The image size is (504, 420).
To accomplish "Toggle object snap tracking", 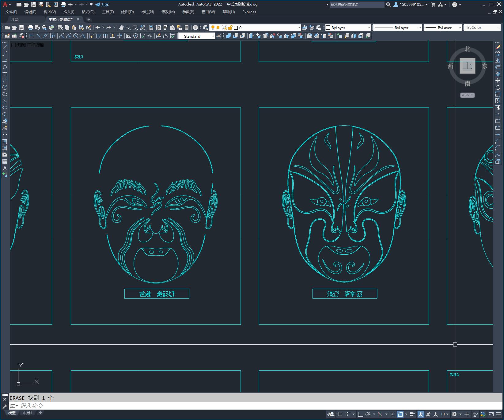I will pos(393,414).
